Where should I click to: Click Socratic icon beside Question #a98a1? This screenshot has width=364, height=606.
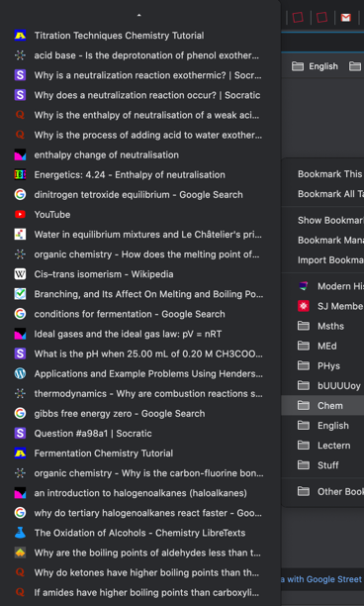click(20, 434)
